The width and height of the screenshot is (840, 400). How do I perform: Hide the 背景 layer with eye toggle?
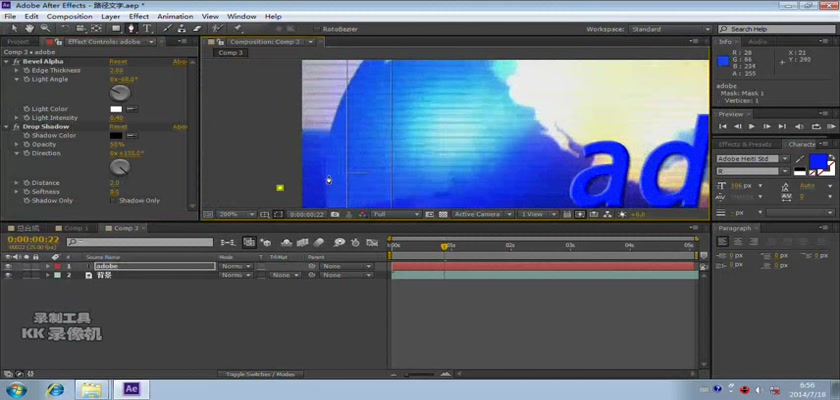(x=8, y=275)
